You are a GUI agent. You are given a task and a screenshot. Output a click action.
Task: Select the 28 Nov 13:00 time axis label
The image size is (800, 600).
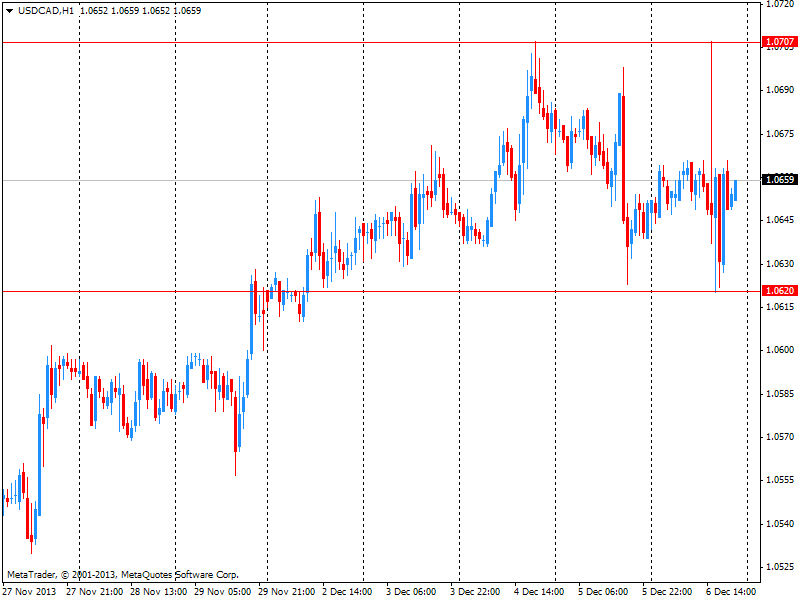pyautogui.click(x=159, y=592)
